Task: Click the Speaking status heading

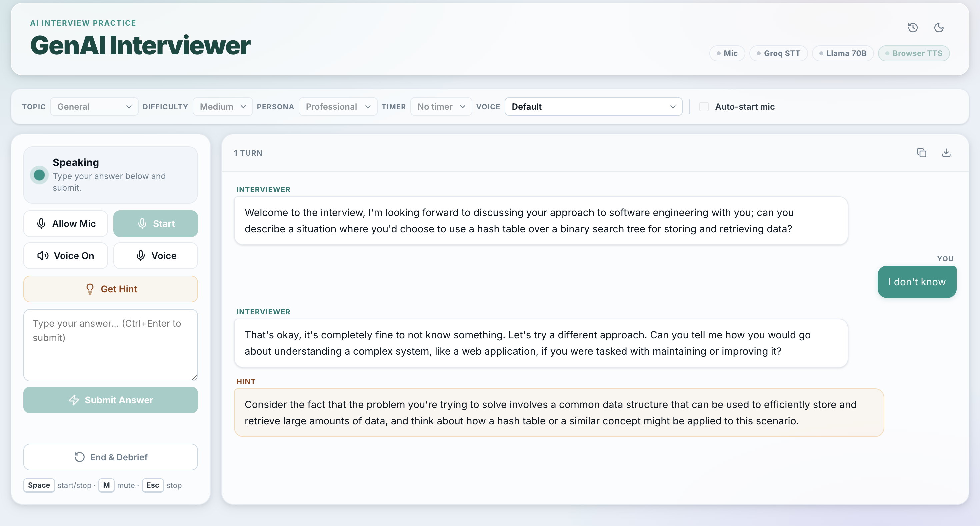Action: pos(76,162)
